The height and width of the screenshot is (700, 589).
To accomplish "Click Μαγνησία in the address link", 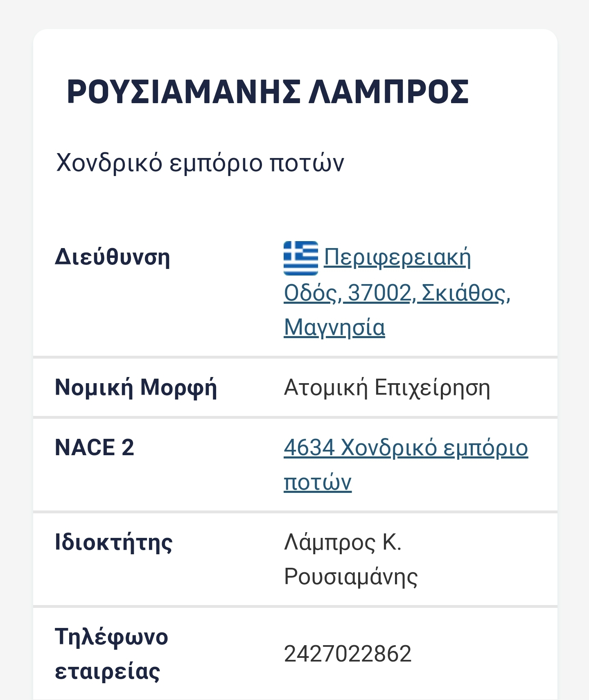I will coord(334,327).
